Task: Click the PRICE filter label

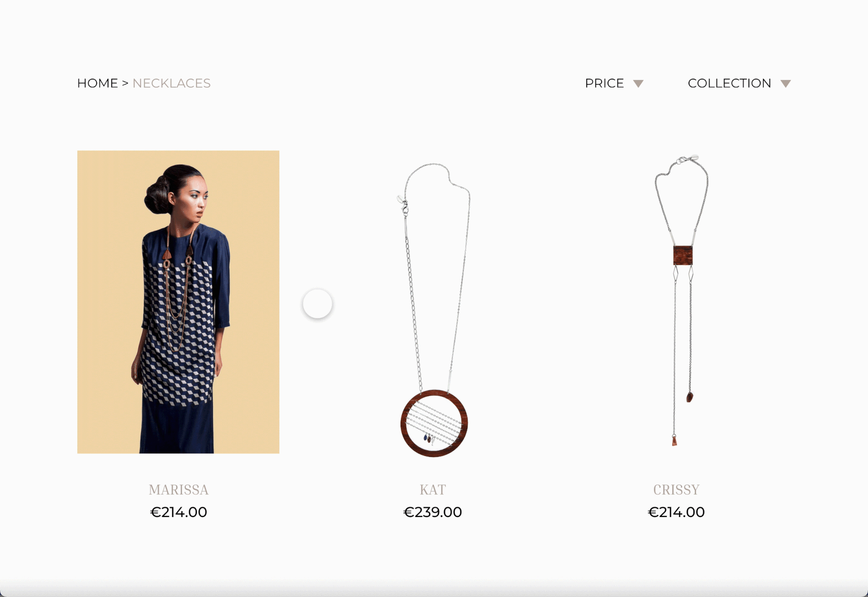Action: 604,83
